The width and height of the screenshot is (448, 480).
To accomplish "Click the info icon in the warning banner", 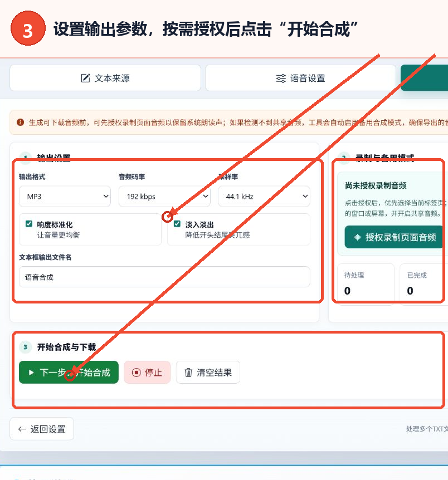I will (x=21, y=123).
